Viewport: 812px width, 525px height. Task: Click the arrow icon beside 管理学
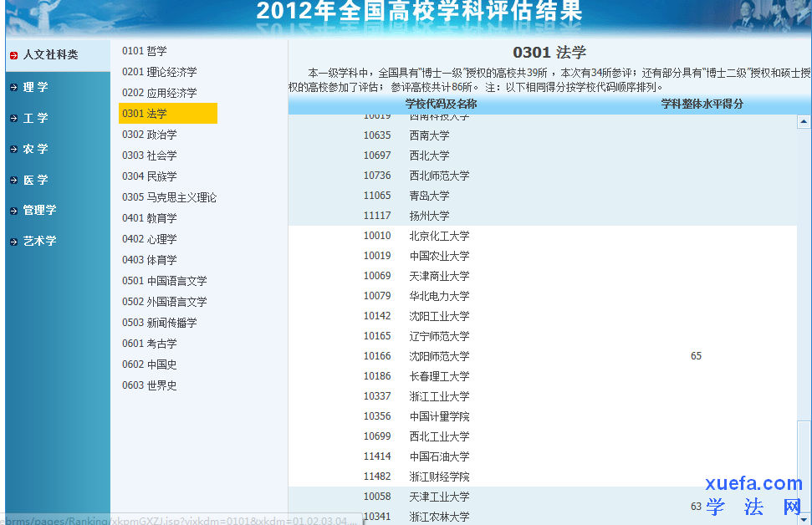click(14, 211)
